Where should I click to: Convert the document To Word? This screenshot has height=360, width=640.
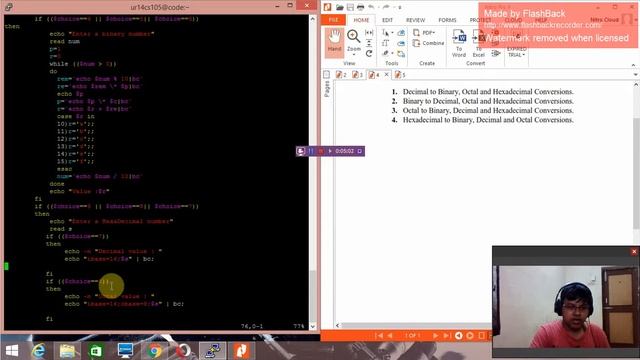[x=459, y=43]
